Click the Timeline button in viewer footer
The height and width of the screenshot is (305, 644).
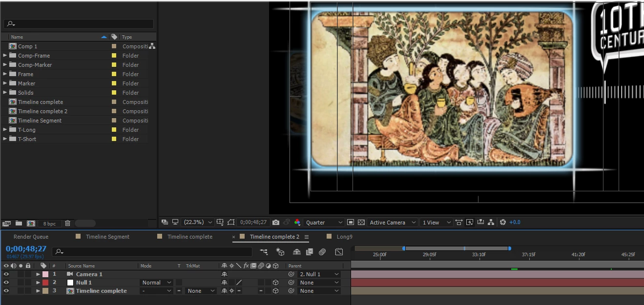tap(480, 222)
